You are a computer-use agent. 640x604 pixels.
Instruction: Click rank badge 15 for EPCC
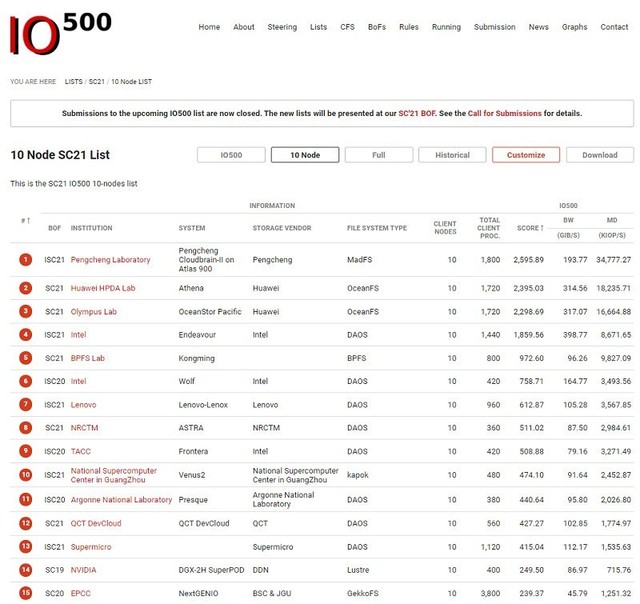[x=26, y=593]
